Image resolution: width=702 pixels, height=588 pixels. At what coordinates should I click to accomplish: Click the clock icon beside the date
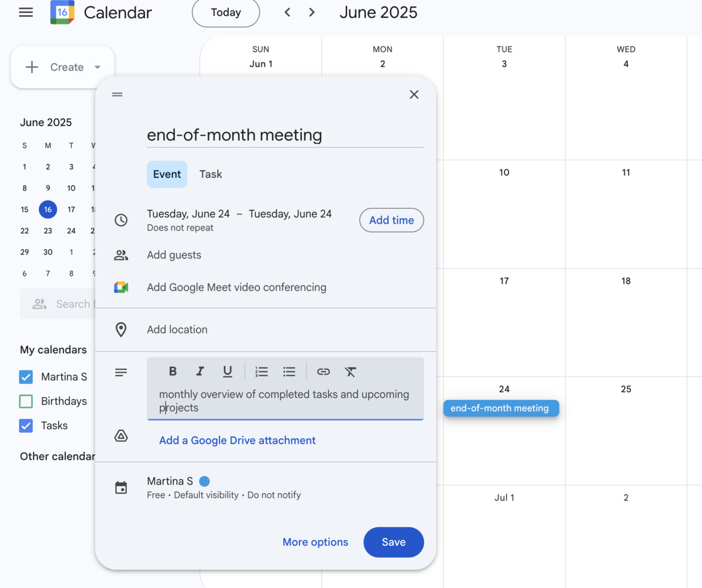pyautogui.click(x=121, y=220)
